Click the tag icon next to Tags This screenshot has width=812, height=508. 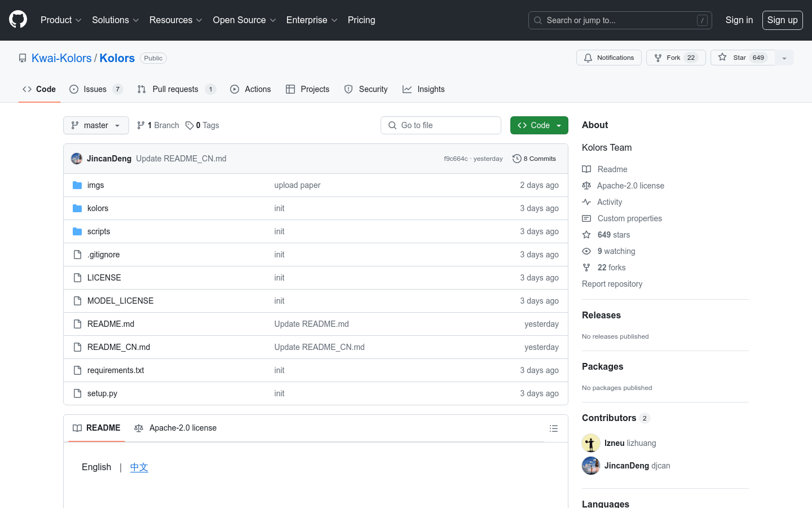tap(189, 125)
